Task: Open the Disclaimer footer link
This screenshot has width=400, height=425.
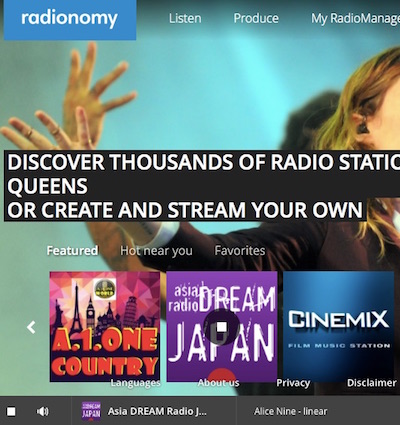Action: pyautogui.click(x=372, y=383)
